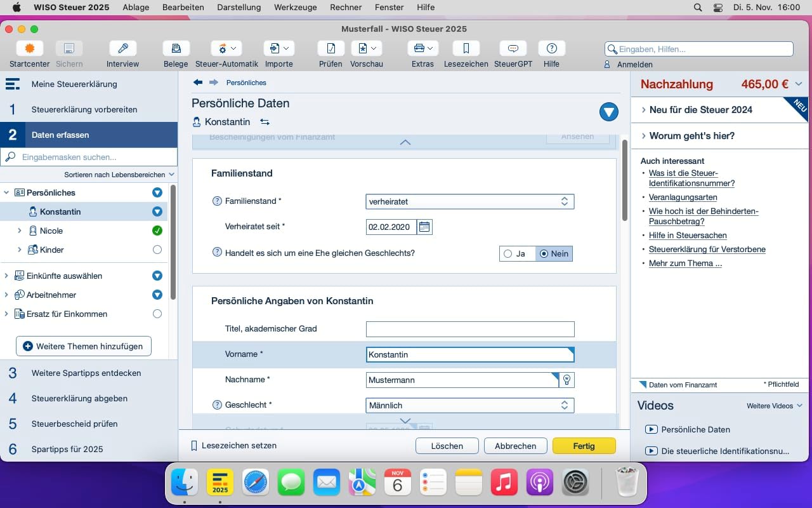Open the Vorschau preview icon
812x508 pixels.
[367, 49]
